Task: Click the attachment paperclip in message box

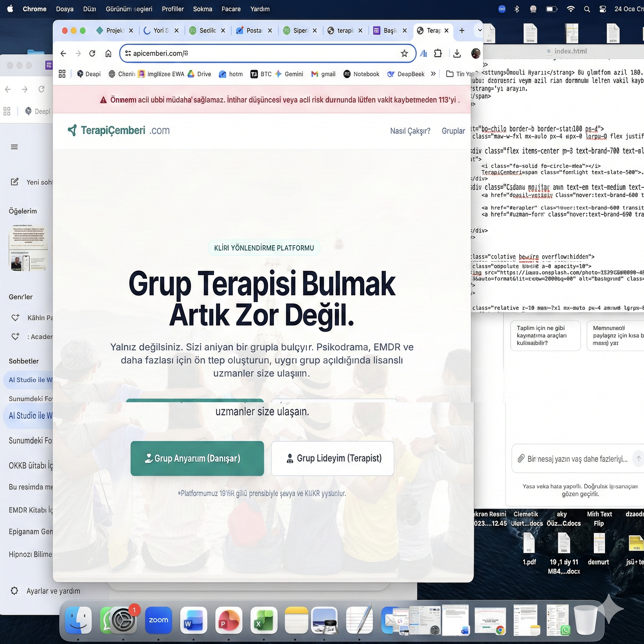Action: (521, 459)
